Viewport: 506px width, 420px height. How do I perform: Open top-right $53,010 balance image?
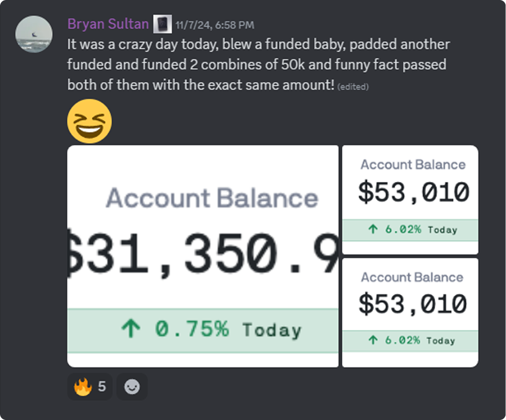[410, 199]
